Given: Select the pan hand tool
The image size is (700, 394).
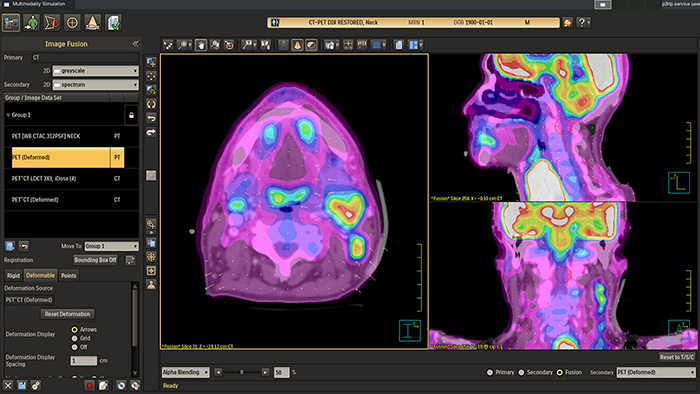Looking at the screenshot, I should pos(201,45).
